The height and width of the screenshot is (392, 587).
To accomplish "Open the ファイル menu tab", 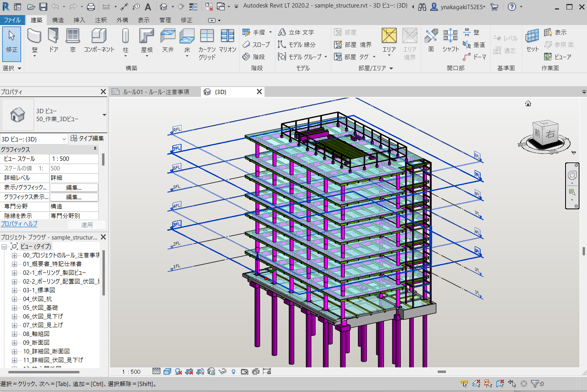I will point(12,20).
